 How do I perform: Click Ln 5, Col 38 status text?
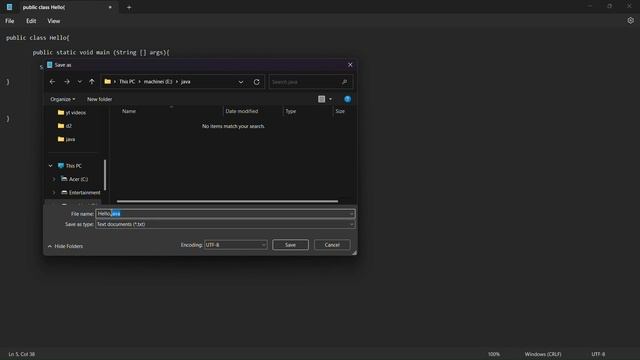22,354
